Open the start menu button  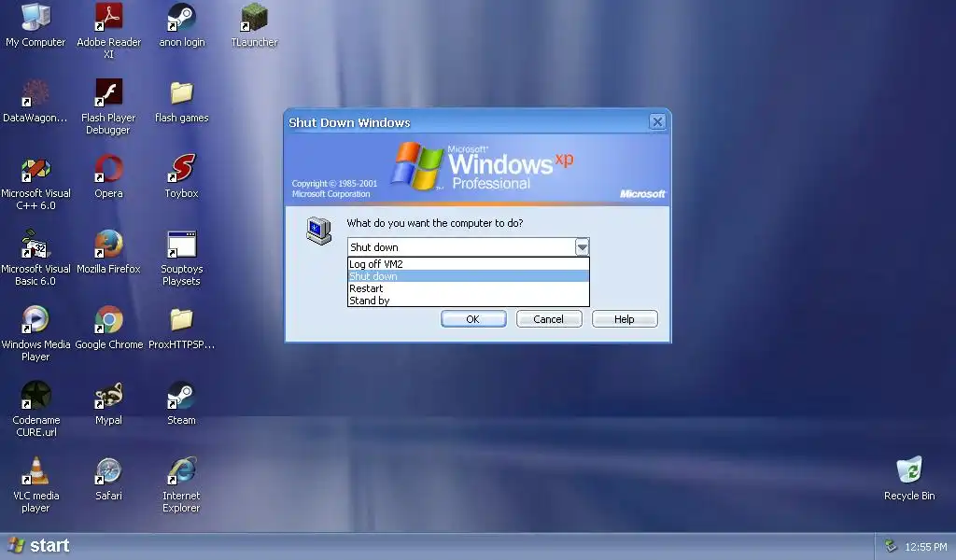37,546
